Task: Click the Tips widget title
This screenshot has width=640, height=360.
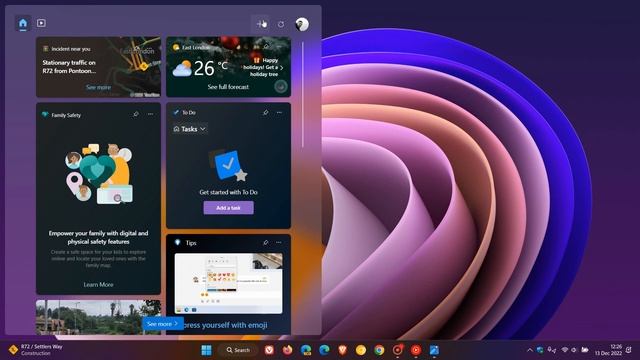Action: click(191, 243)
